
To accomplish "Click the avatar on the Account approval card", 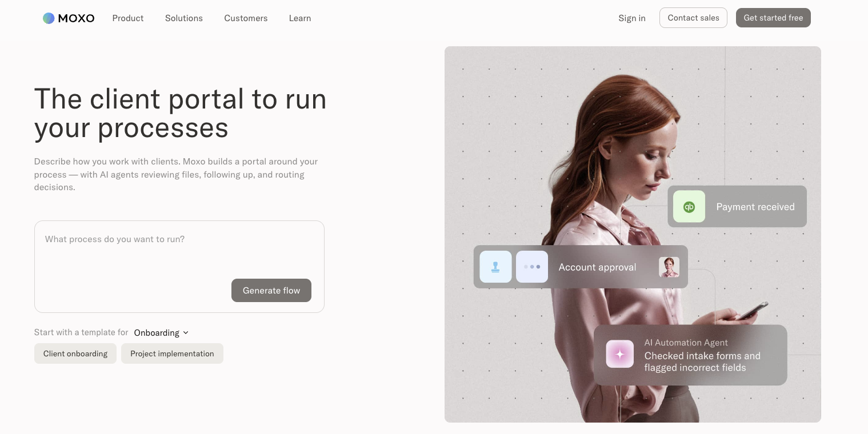I will (669, 267).
